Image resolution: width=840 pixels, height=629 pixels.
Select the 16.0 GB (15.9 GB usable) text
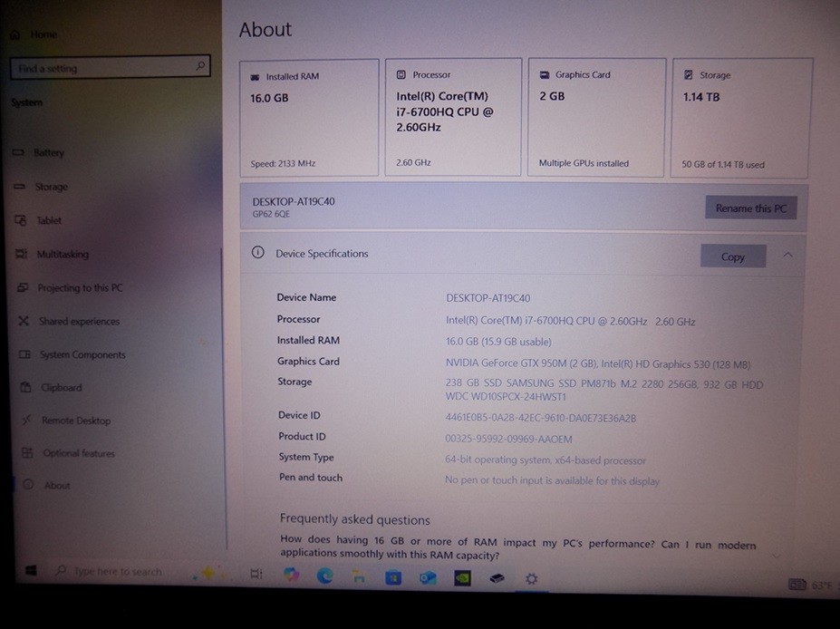click(x=498, y=342)
